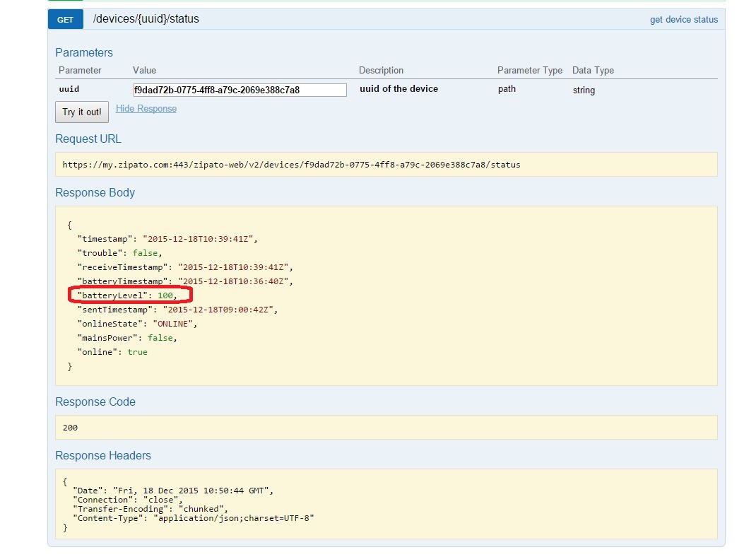Click the mainsPower false line
The image size is (756, 557).
point(127,338)
